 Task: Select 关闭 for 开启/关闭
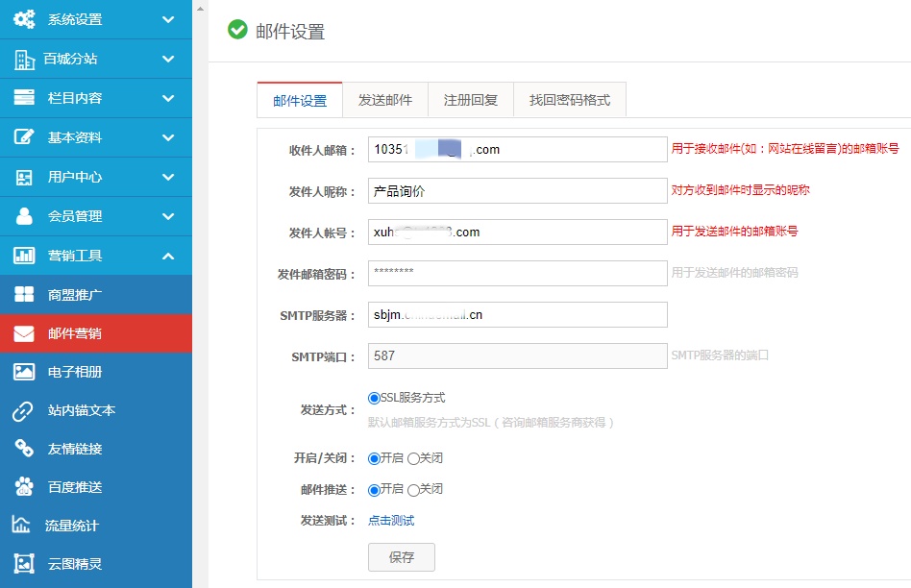(x=413, y=459)
